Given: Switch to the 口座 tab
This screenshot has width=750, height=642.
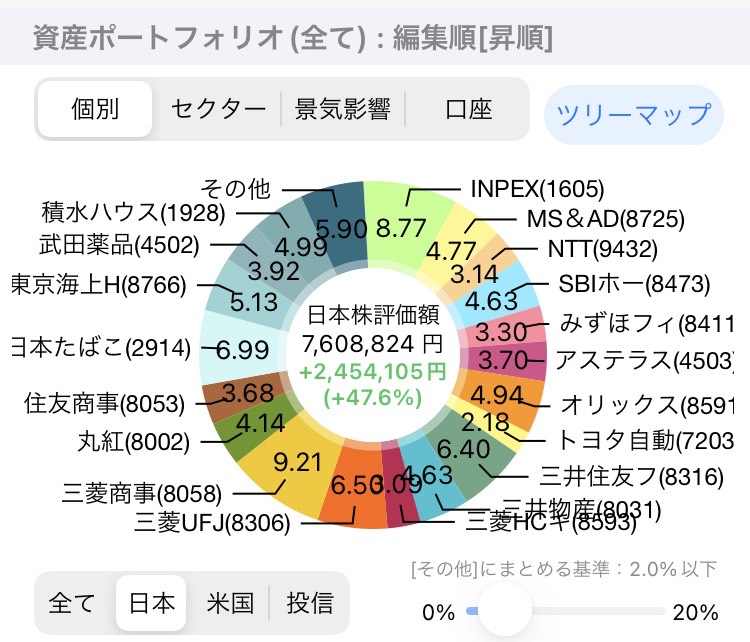Looking at the screenshot, I should [x=467, y=110].
